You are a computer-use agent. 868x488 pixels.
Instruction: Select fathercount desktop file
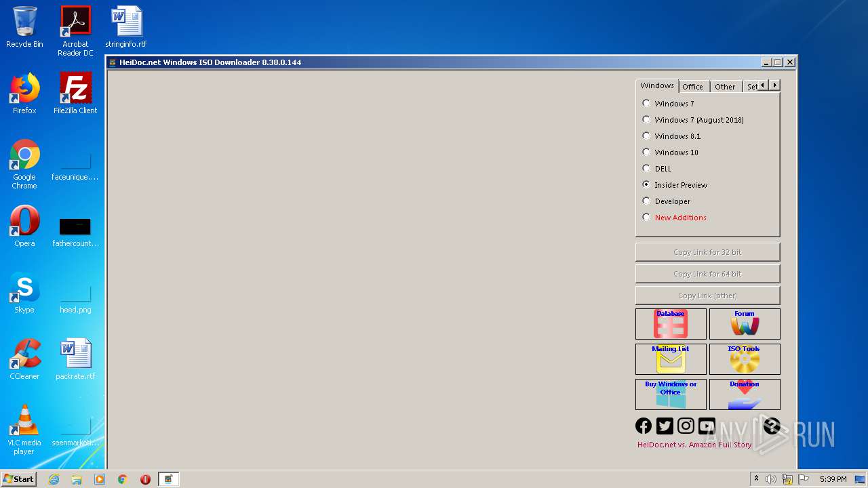(x=75, y=232)
